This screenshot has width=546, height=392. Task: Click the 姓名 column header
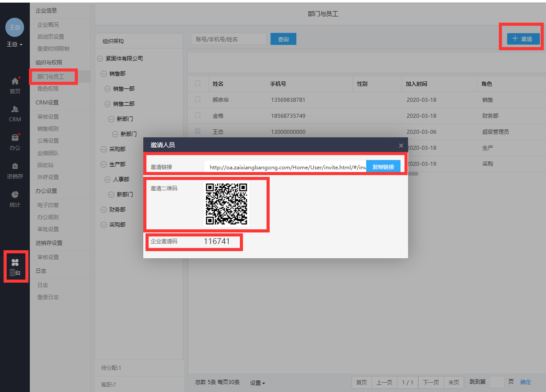click(218, 84)
